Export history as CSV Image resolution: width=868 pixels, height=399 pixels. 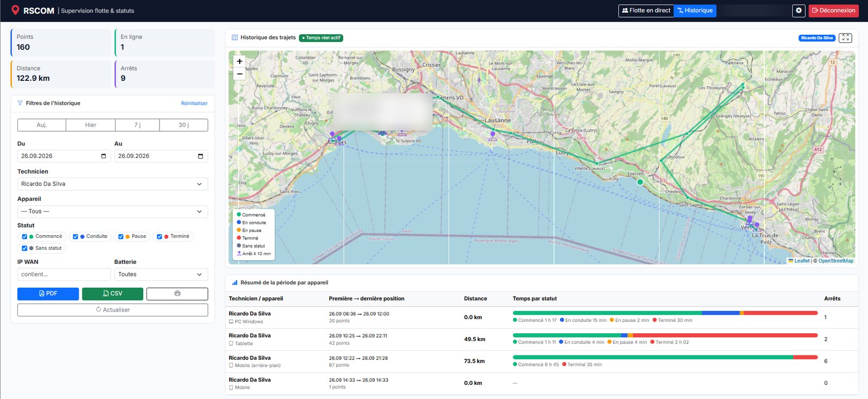[113, 294]
